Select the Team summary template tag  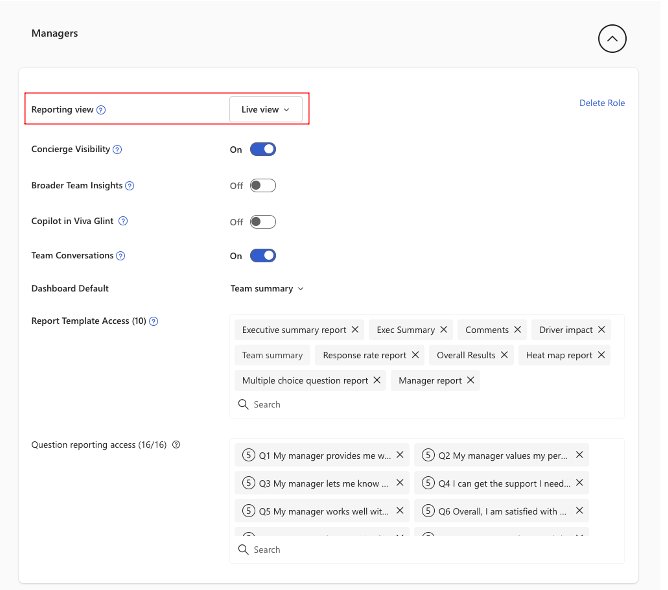point(272,355)
